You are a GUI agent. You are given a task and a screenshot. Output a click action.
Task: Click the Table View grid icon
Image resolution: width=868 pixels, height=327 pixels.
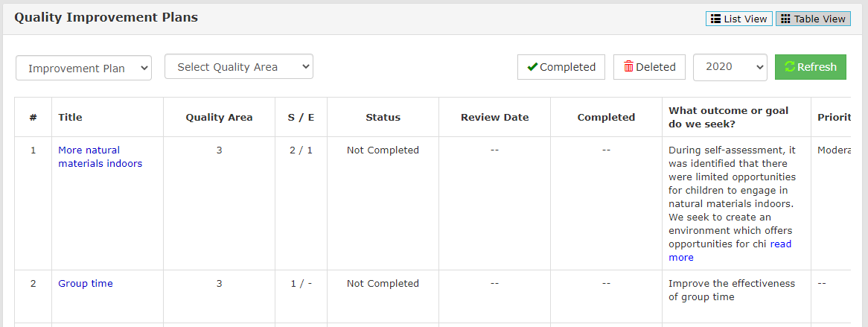point(785,19)
